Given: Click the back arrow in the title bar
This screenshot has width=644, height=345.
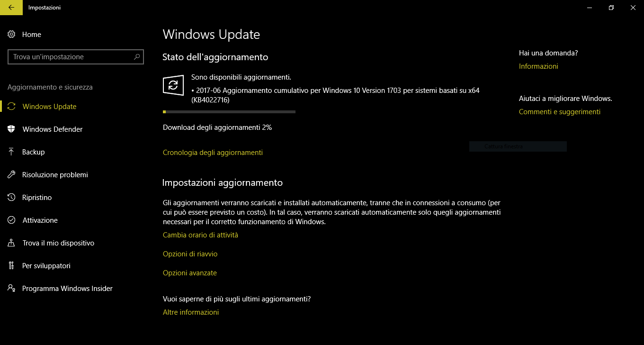Looking at the screenshot, I should coord(11,8).
